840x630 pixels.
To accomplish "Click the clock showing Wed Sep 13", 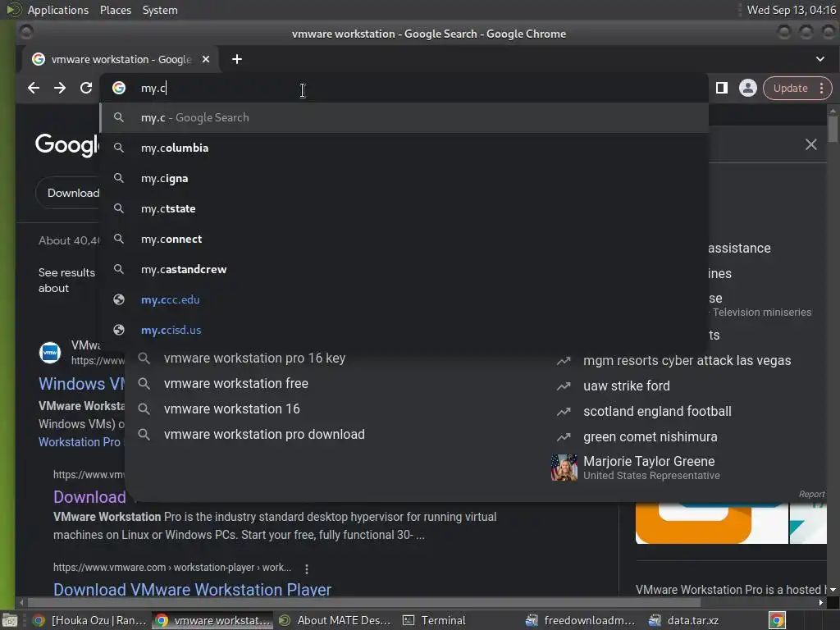I will point(792,10).
